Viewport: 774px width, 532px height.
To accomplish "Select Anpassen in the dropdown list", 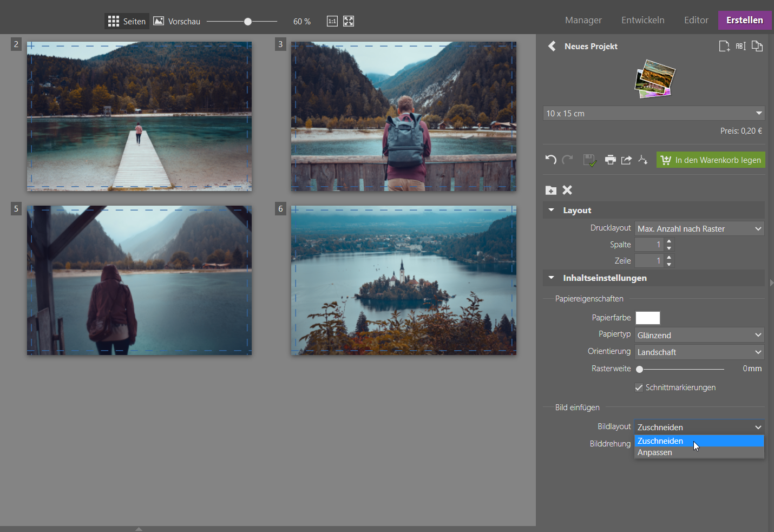I will (x=699, y=452).
